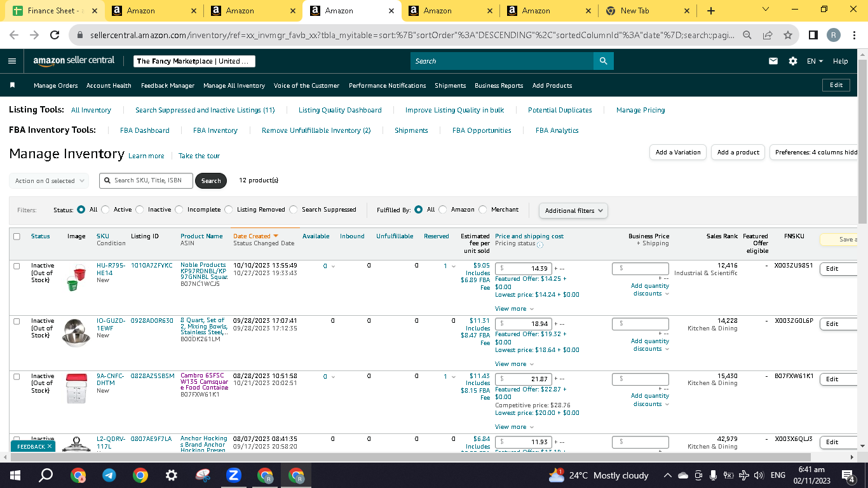Open the browser page zoom magnifier icon
This screenshot has width=868, height=488.
pyautogui.click(x=748, y=36)
